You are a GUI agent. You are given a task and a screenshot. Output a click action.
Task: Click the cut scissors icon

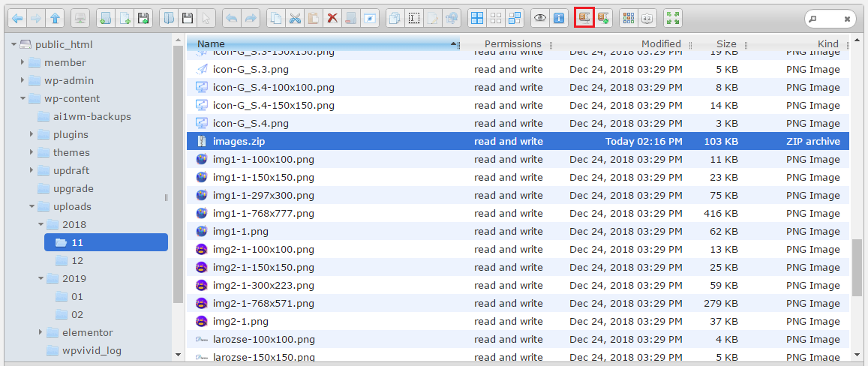(x=295, y=18)
